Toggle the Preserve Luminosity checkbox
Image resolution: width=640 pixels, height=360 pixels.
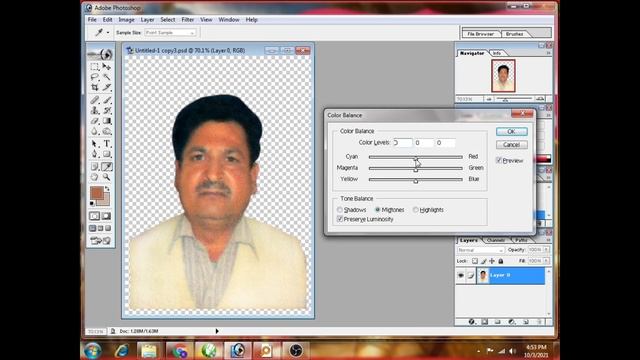[x=340, y=219]
